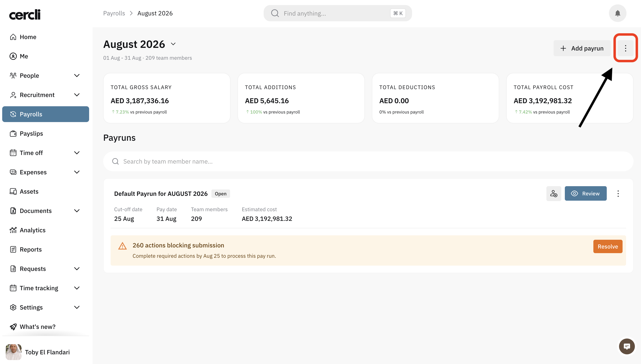This screenshot has width=641, height=364.
Task: Click the Requests icon in sidebar
Action: [13, 269]
